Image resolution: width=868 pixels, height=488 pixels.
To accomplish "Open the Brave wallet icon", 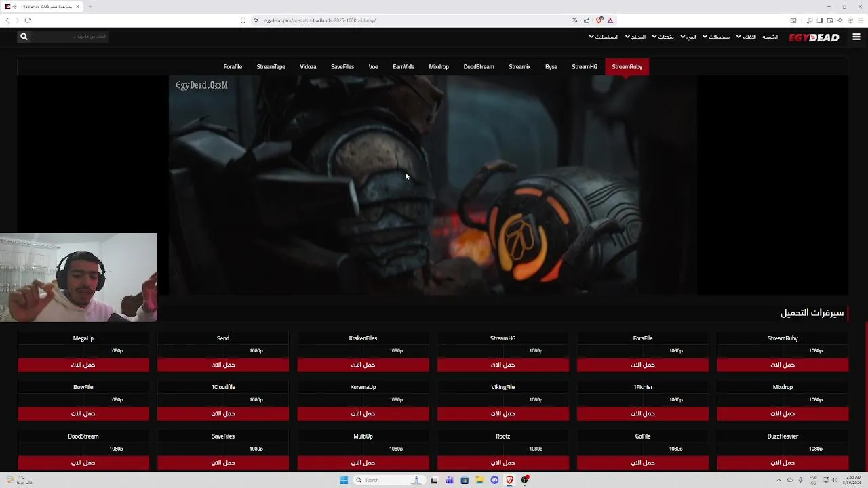I will point(829,20).
